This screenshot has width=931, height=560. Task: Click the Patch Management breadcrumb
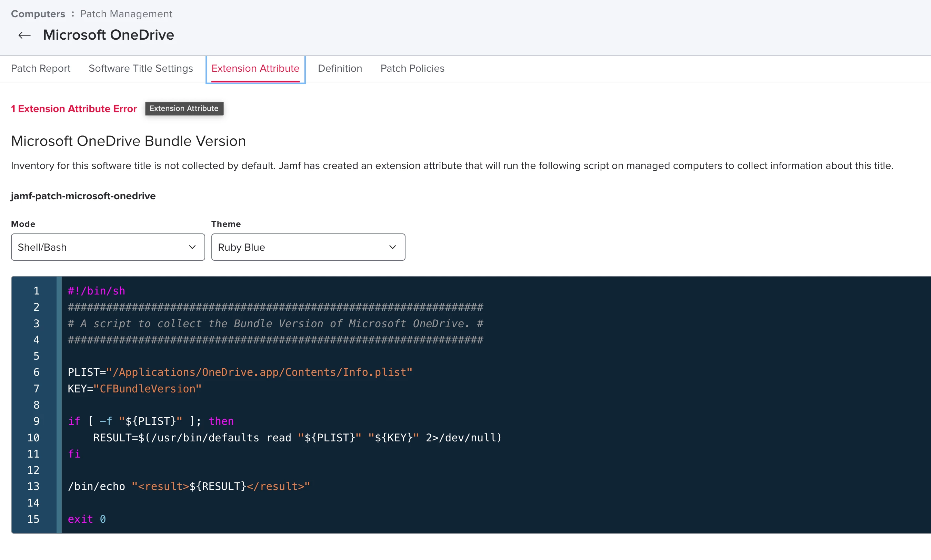pos(126,14)
